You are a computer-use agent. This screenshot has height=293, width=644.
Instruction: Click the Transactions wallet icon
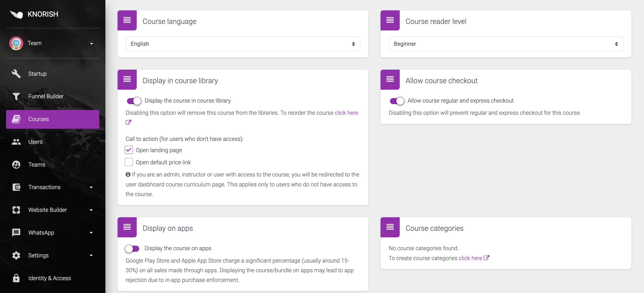point(16,187)
